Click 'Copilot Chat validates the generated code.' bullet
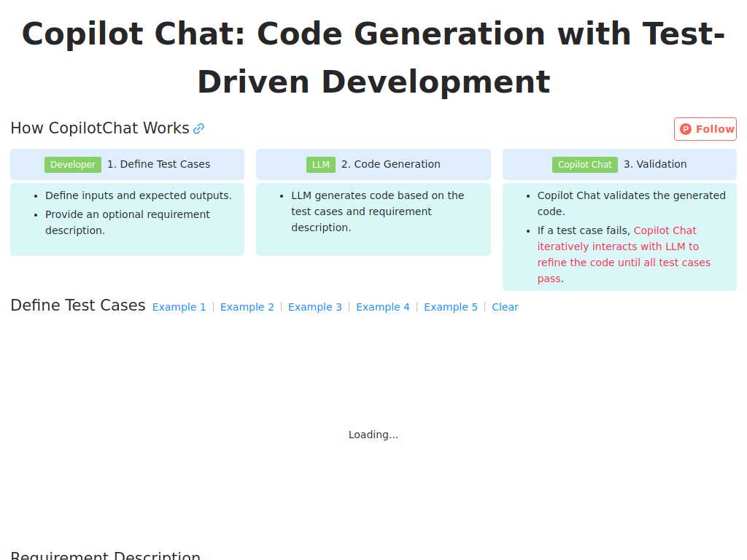Image resolution: width=747 pixels, height=560 pixels. point(631,203)
